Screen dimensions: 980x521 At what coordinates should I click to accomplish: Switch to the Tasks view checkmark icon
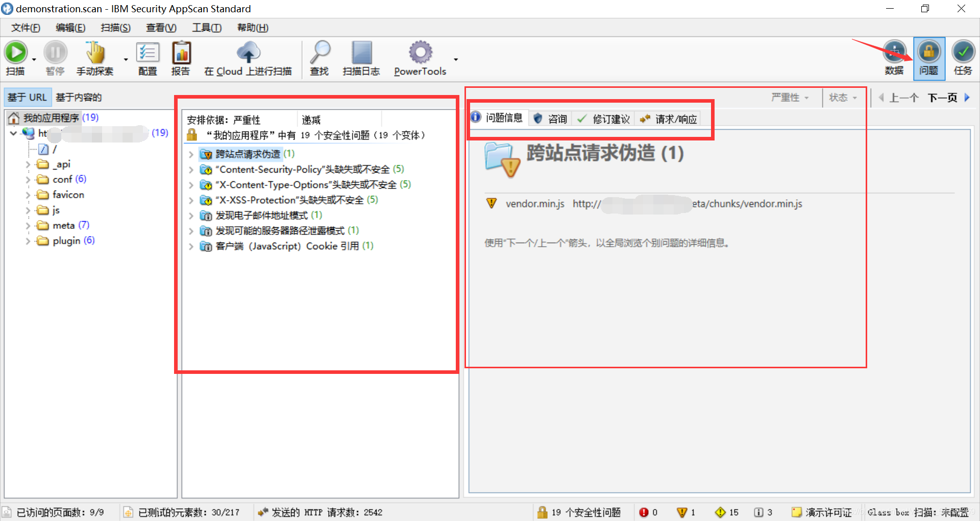[x=963, y=52]
